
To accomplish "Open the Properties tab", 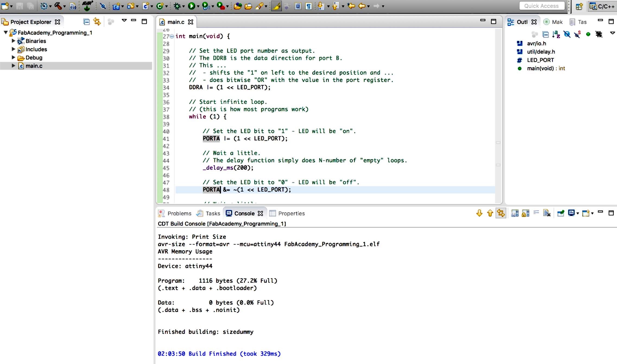I will click(291, 214).
